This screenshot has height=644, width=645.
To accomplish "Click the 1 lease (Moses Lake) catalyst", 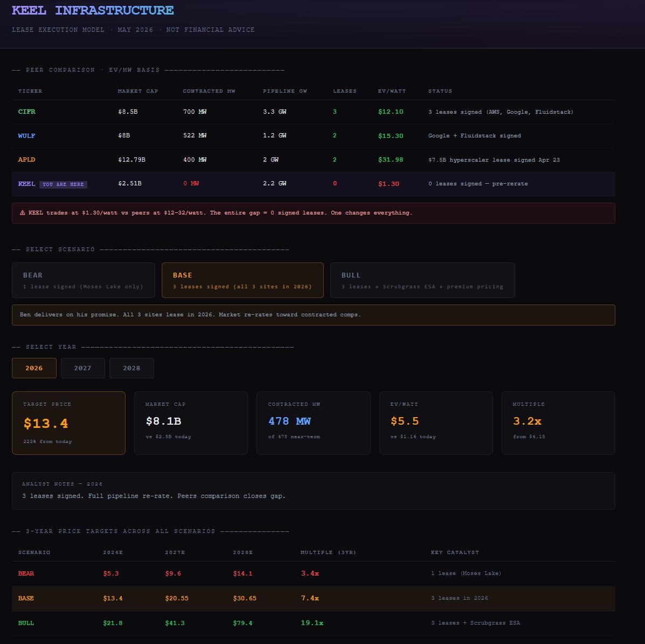I will point(466,573).
